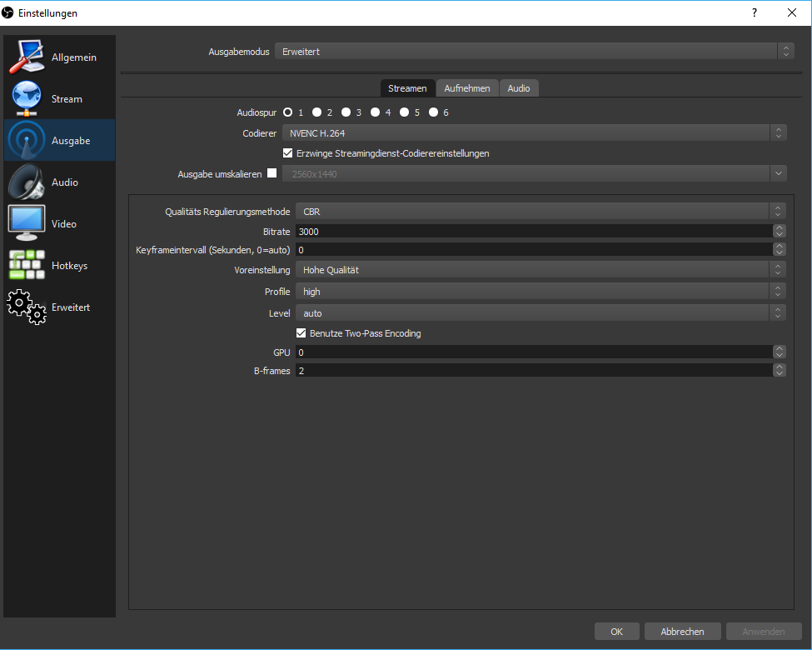Open Erweitert gears icon settings
812x650 pixels.
[27, 307]
